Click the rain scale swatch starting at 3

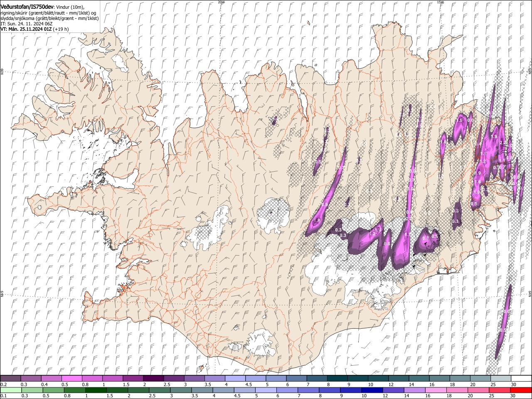tap(180, 390)
